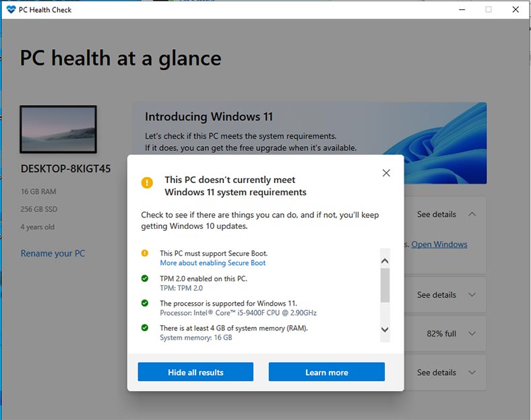Open the Open Windows link

pyautogui.click(x=439, y=244)
